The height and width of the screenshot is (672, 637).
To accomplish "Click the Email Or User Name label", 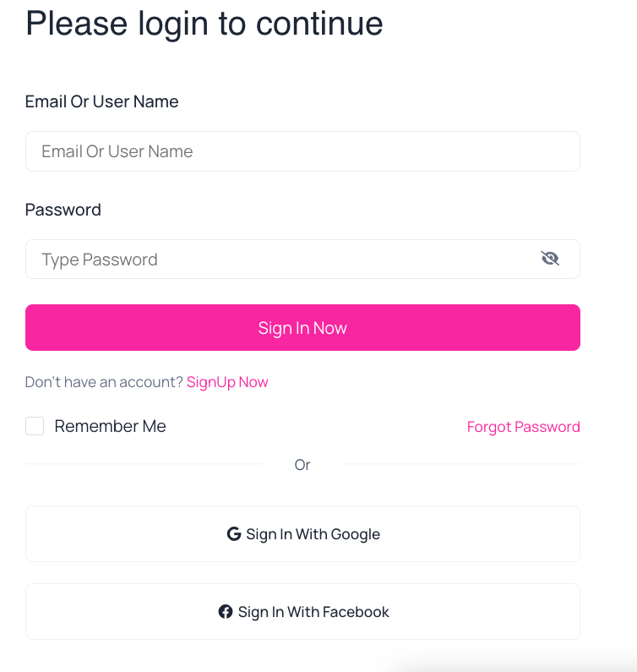I will click(101, 101).
